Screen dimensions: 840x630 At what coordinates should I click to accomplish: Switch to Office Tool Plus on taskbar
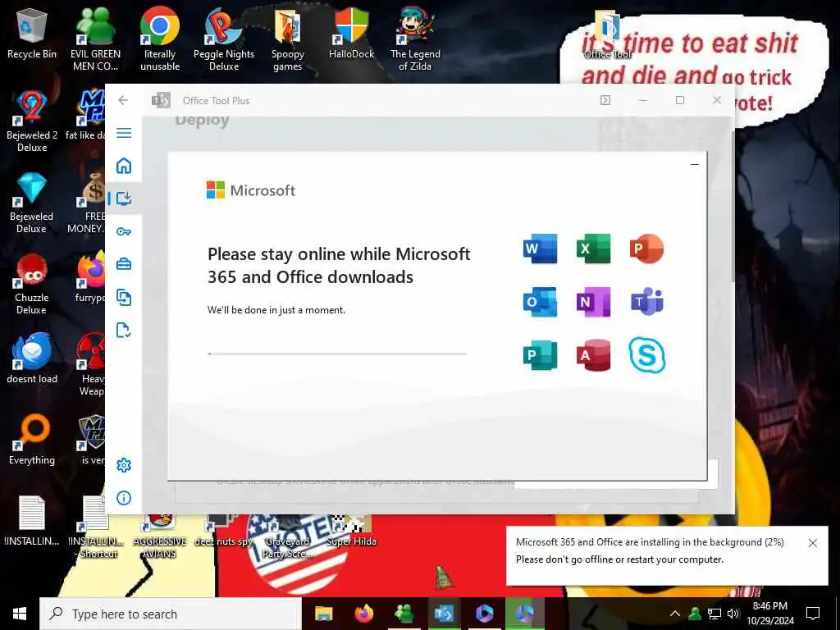click(x=444, y=614)
